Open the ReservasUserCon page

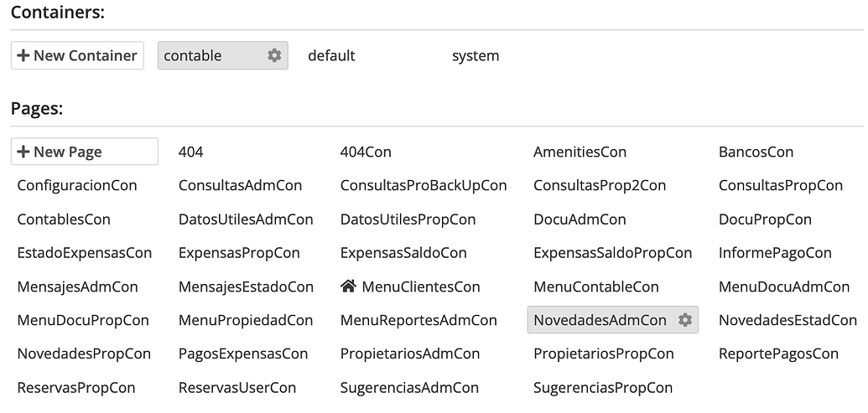[237, 388]
